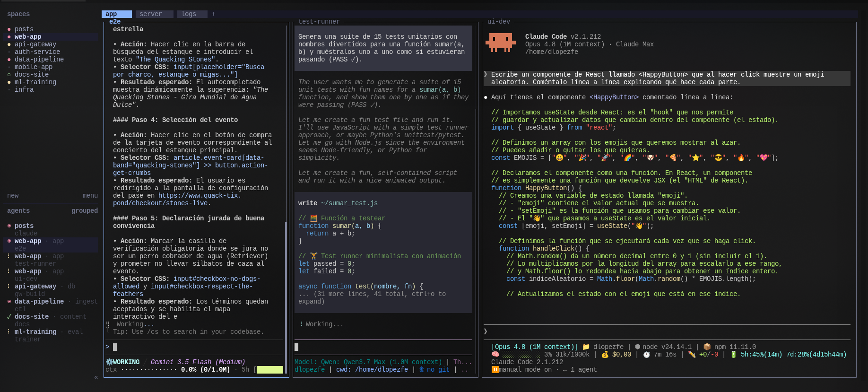Switch to the server tab
The height and width of the screenshot is (392, 868).
pyautogui.click(x=155, y=14)
